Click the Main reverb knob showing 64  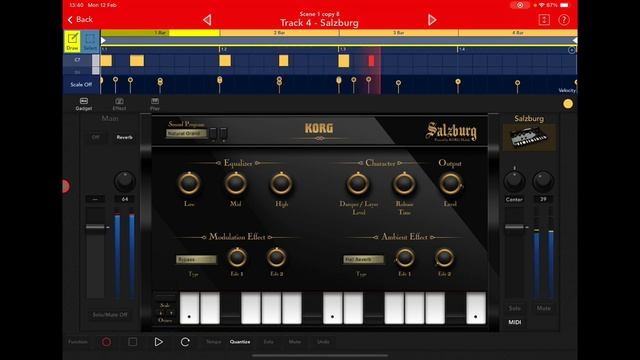point(124,181)
